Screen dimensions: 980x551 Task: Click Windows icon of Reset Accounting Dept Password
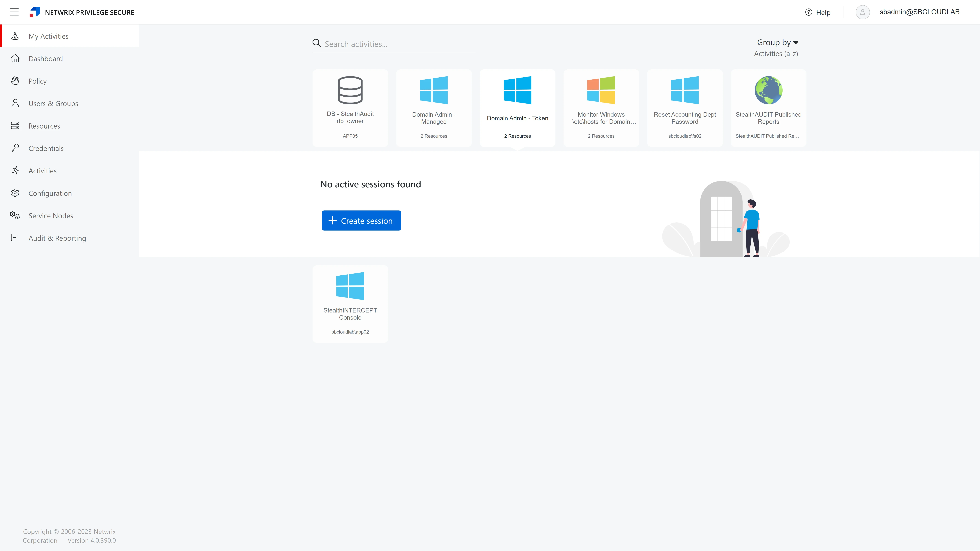coord(685,90)
